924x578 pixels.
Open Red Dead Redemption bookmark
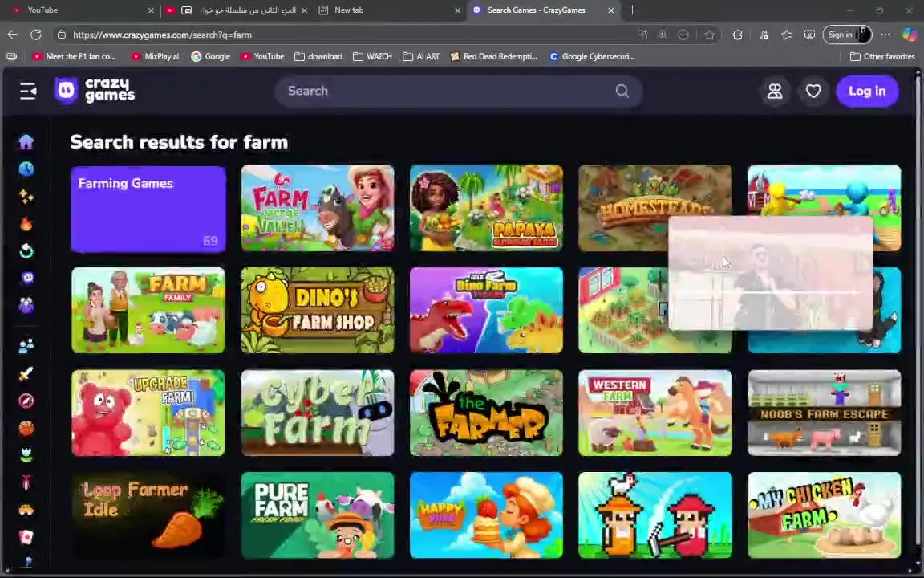tap(494, 57)
